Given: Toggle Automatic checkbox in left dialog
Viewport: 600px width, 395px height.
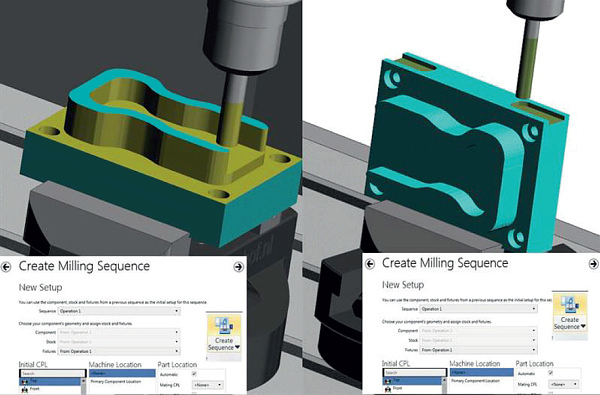Looking at the screenshot, I should (194, 374).
